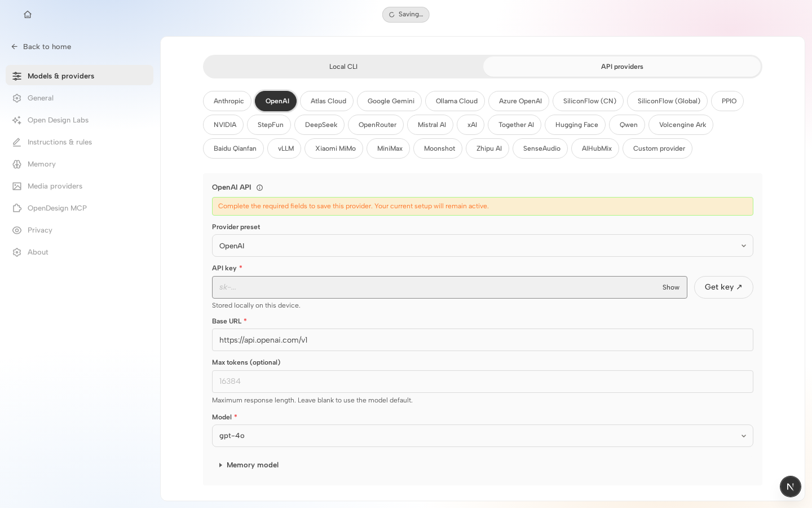Click Show to reveal the API key
Image resolution: width=812 pixels, height=508 pixels.
671,287
